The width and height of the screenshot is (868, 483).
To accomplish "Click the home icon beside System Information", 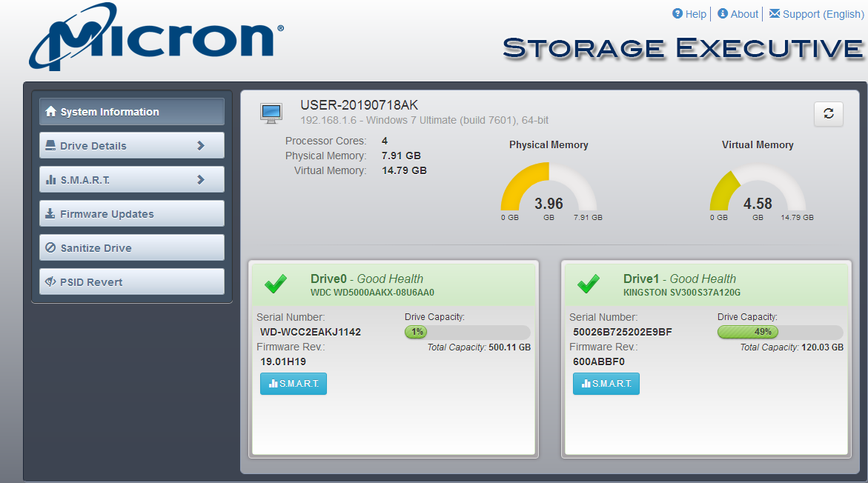I will [x=51, y=111].
